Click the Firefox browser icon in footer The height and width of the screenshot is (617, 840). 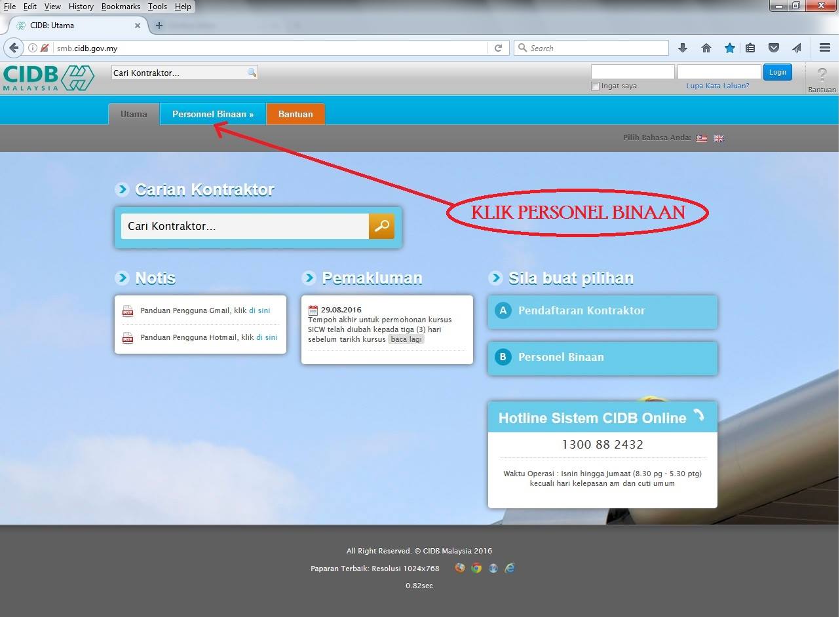tap(460, 568)
